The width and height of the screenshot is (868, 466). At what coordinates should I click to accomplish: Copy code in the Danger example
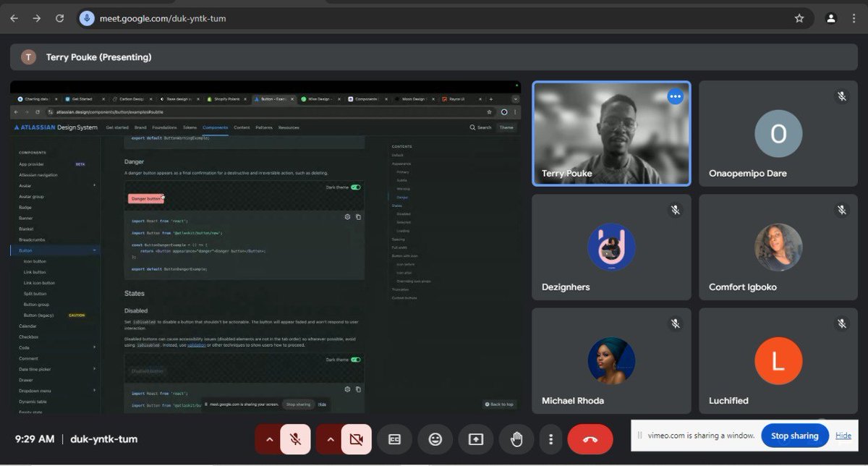click(358, 216)
